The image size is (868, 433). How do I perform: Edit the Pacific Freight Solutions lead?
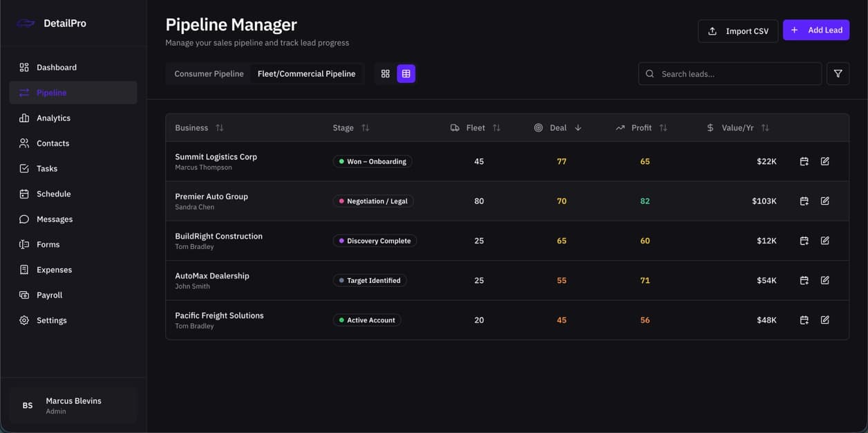pyautogui.click(x=824, y=319)
